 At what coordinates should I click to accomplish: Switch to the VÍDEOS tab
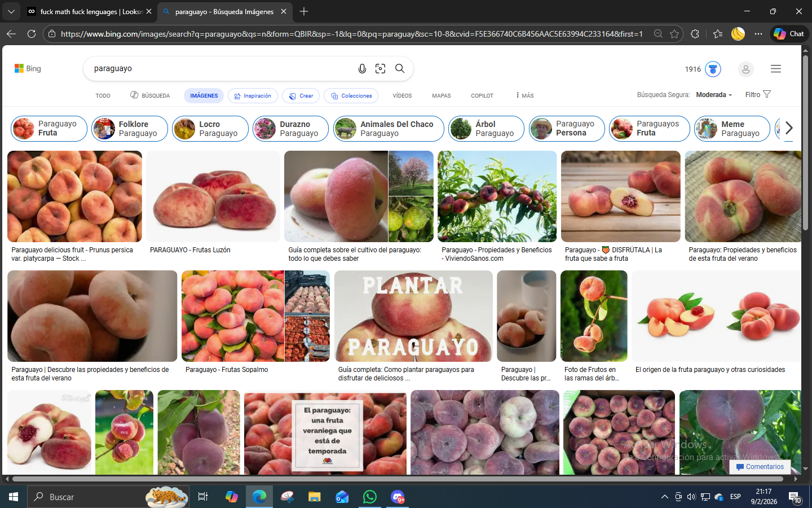tap(402, 96)
